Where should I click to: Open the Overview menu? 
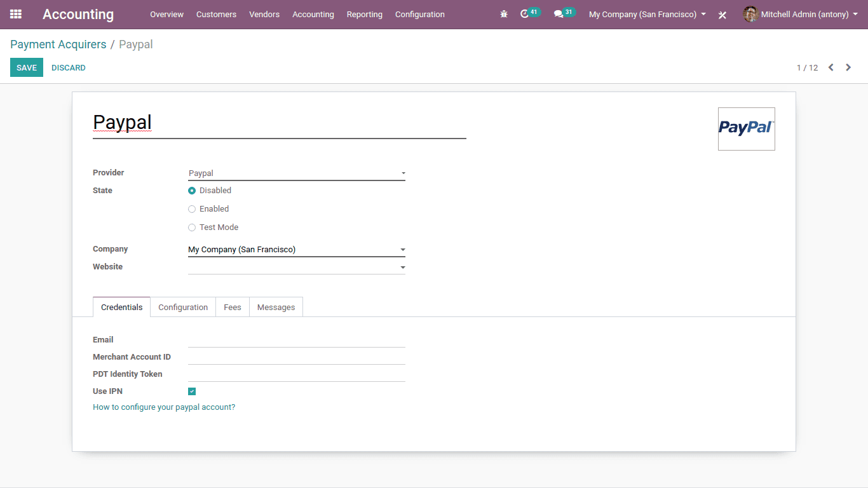pos(166,14)
